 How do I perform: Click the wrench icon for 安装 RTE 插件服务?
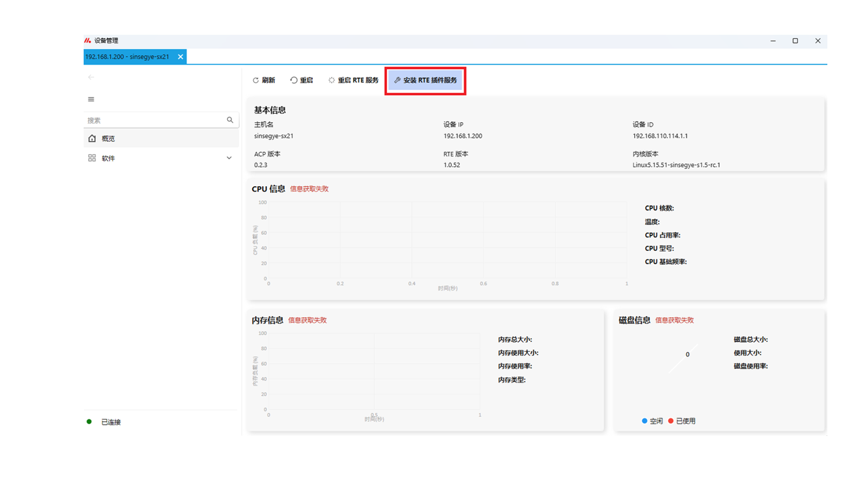397,80
